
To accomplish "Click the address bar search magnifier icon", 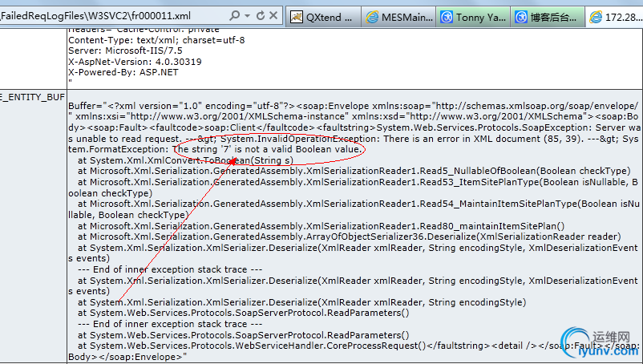I will tap(234, 15).
